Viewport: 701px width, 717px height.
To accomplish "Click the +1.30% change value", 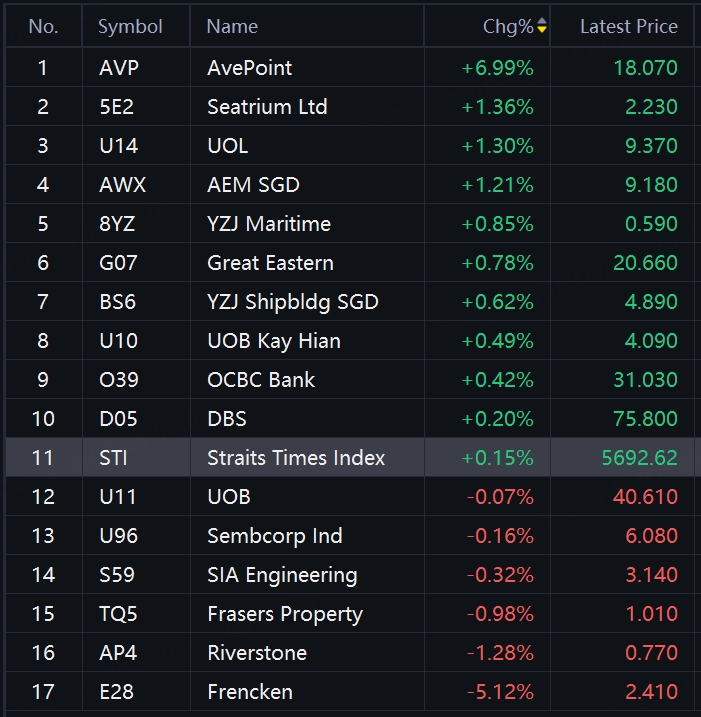I will (x=498, y=146).
